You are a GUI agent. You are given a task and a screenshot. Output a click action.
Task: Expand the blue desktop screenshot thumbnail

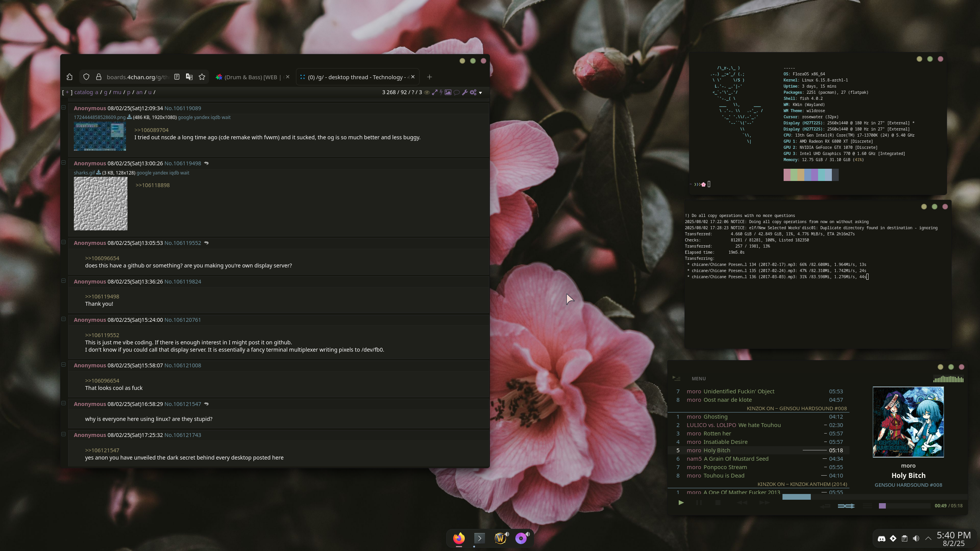pyautogui.click(x=100, y=136)
